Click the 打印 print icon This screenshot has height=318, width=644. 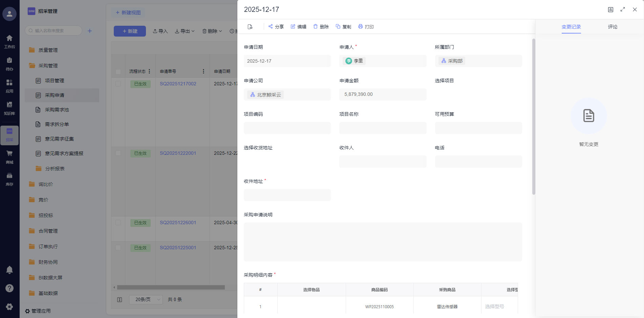click(x=360, y=26)
